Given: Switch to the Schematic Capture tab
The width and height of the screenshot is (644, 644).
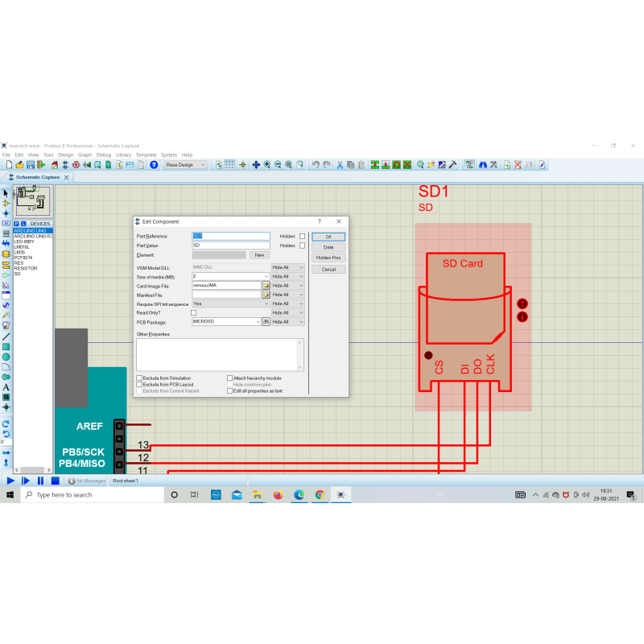Looking at the screenshot, I should [x=38, y=177].
